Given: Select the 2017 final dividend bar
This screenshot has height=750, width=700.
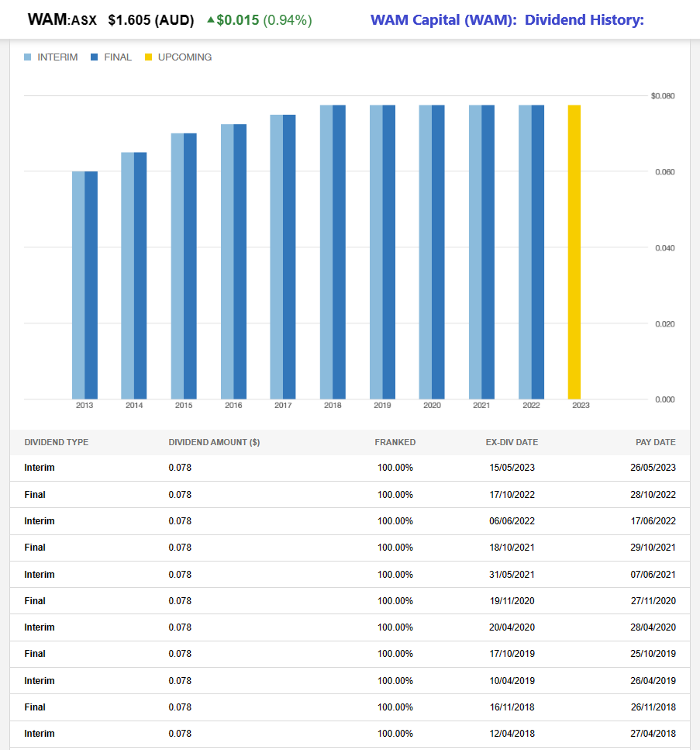Looking at the screenshot, I should (x=289, y=257).
